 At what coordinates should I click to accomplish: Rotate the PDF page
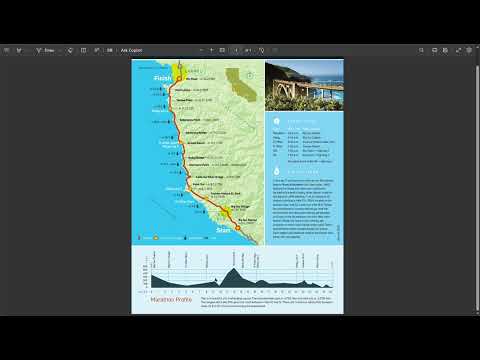coord(262,50)
